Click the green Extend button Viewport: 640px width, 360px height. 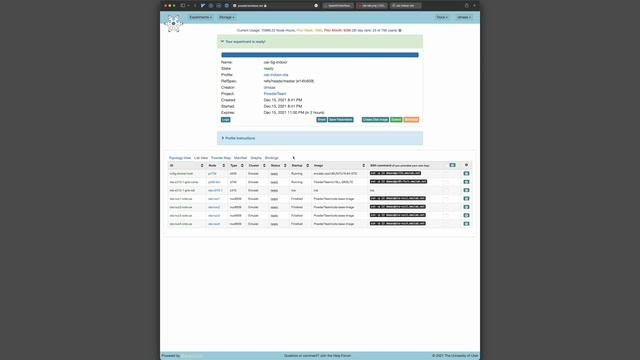point(396,120)
